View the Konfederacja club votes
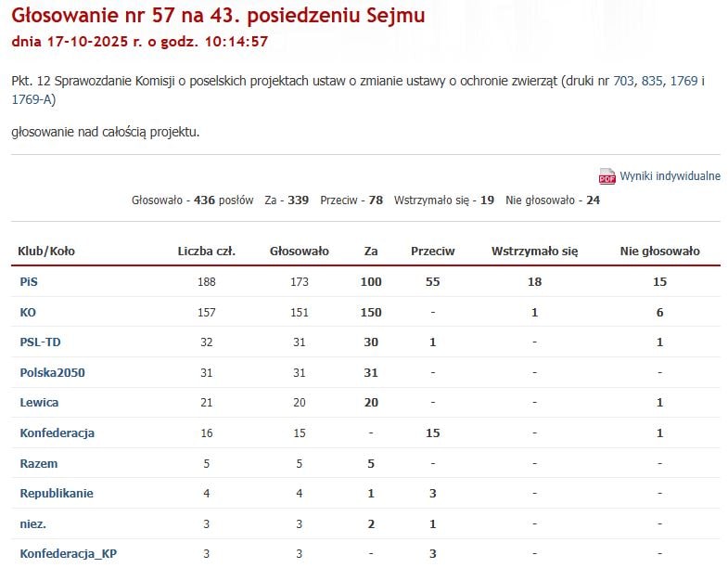 pyautogui.click(x=57, y=433)
